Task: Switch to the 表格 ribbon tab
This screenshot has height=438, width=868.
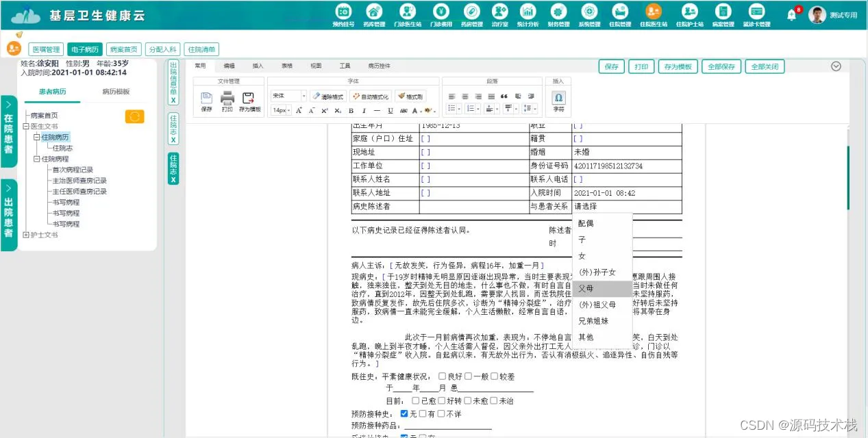Action: (x=287, y=66)
